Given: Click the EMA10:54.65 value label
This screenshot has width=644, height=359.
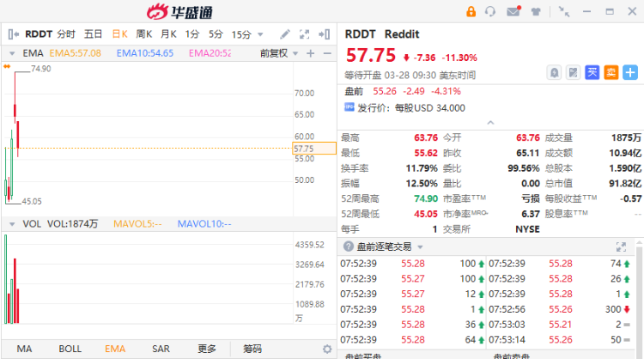Looking at the screenshot, I should pos(145,53).
